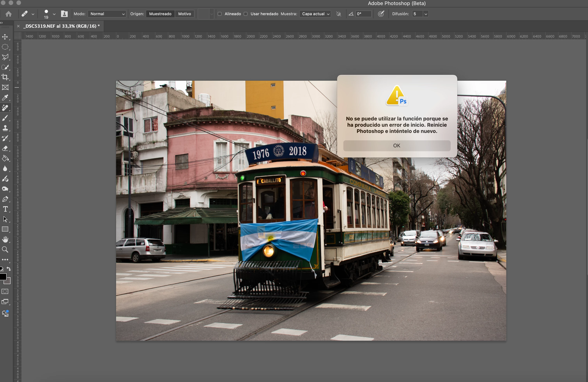Toggle Quick Mask mode icon
The image size is (588, 382).
point(5,291)
